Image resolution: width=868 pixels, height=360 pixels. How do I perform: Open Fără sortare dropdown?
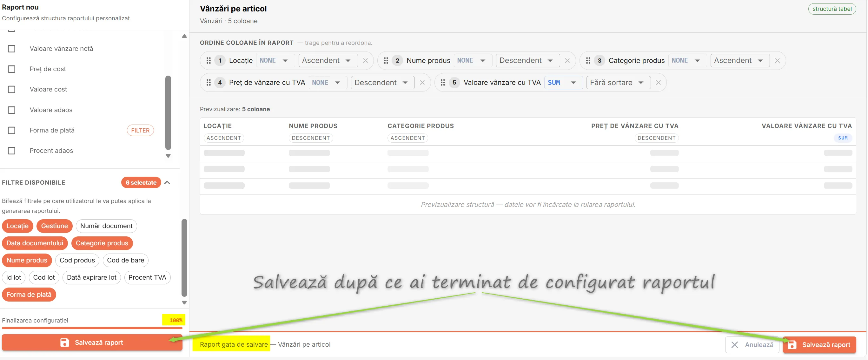(618, 83)
